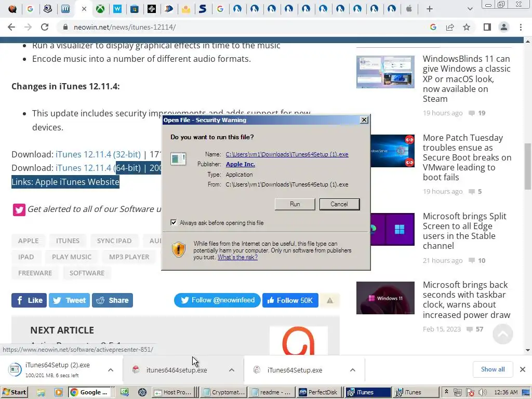Click the page's vertical scrollbar thumb
532x399 pixels.
pyautogui.click(x=528, y=166)
